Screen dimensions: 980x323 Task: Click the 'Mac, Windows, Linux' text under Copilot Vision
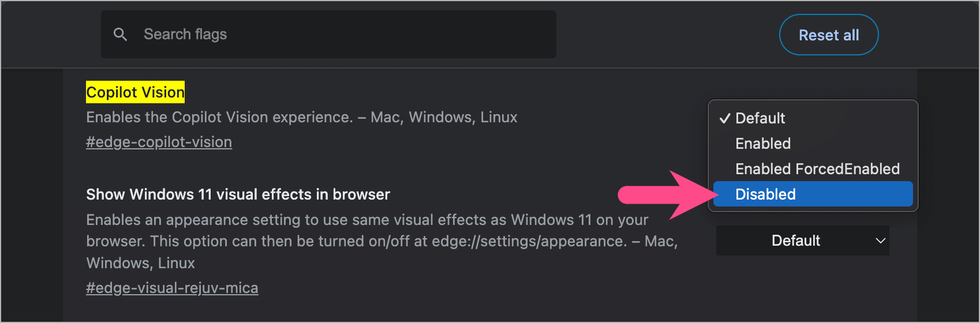click(444, 118)
